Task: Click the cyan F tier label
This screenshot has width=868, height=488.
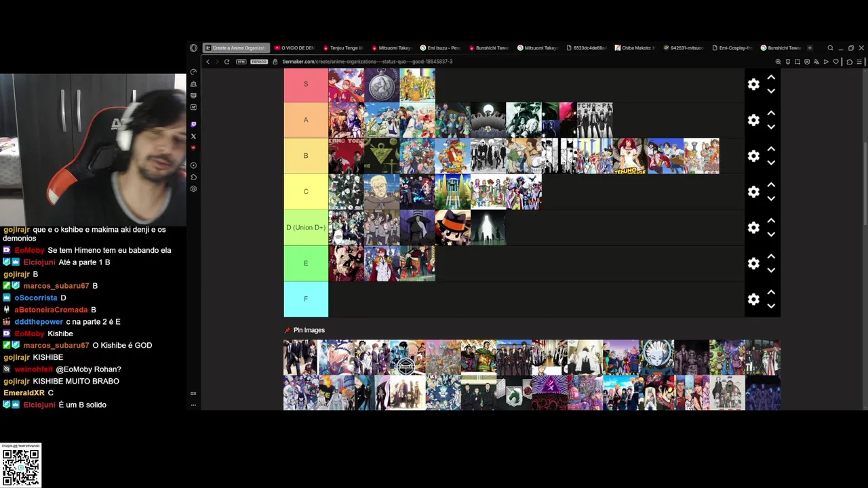Action: (306, 299)
